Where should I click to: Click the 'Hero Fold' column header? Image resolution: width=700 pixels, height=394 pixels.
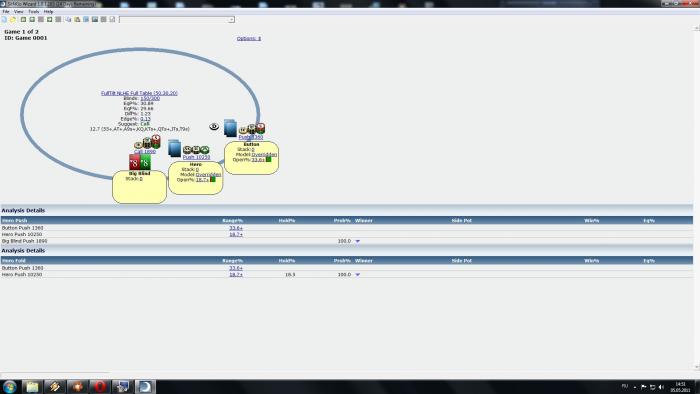click(x=14, y=261)
